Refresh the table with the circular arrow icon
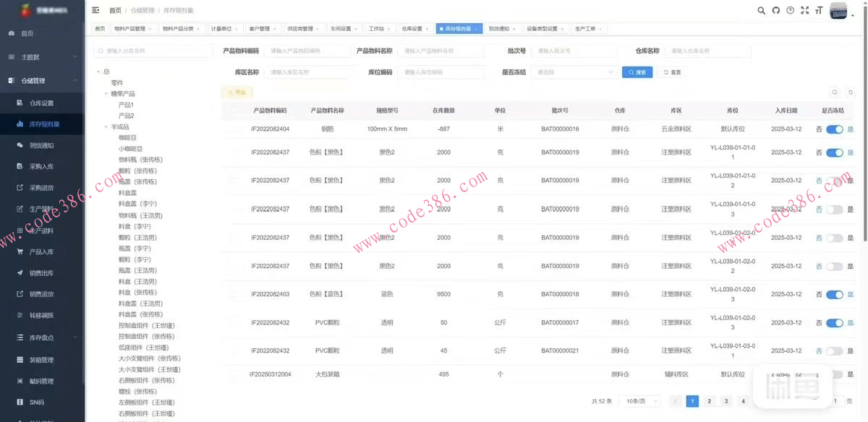The height and width of the screenshot is (422, 868). click(851, 92)
